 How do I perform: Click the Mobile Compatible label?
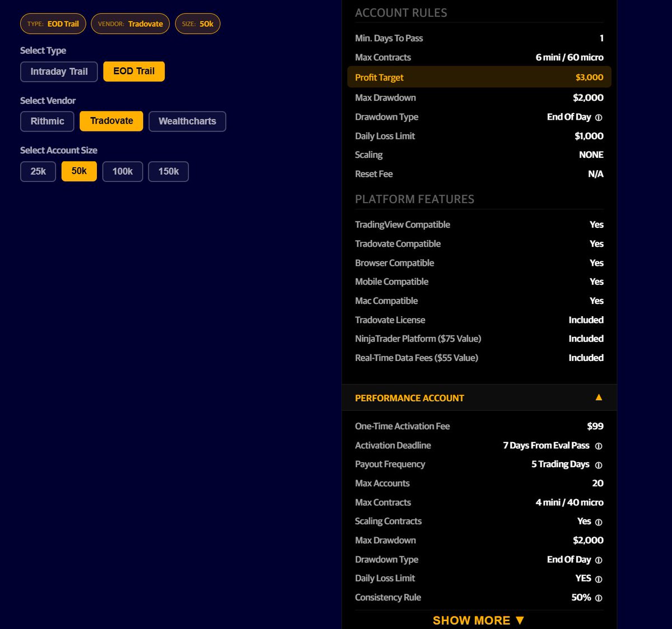point(391,281)
